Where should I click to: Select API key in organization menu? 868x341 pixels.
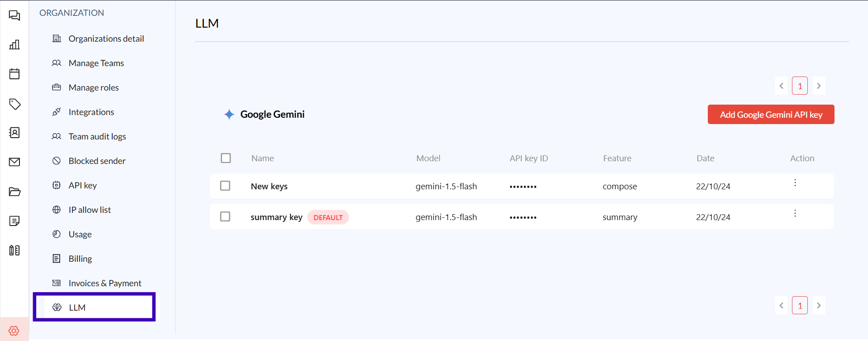[82, 185]
